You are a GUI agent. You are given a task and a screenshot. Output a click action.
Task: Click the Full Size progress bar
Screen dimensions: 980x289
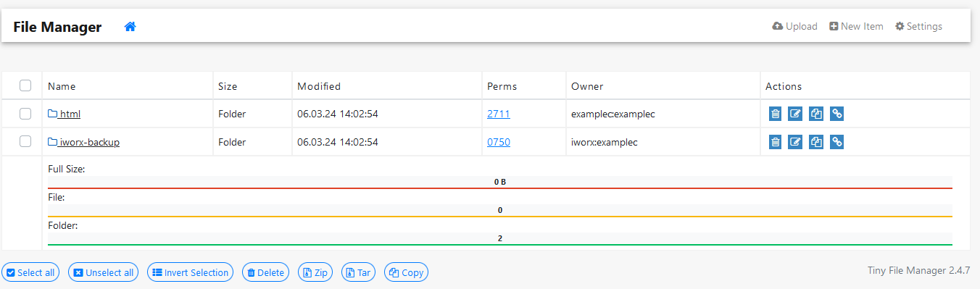tap(500, 183)
